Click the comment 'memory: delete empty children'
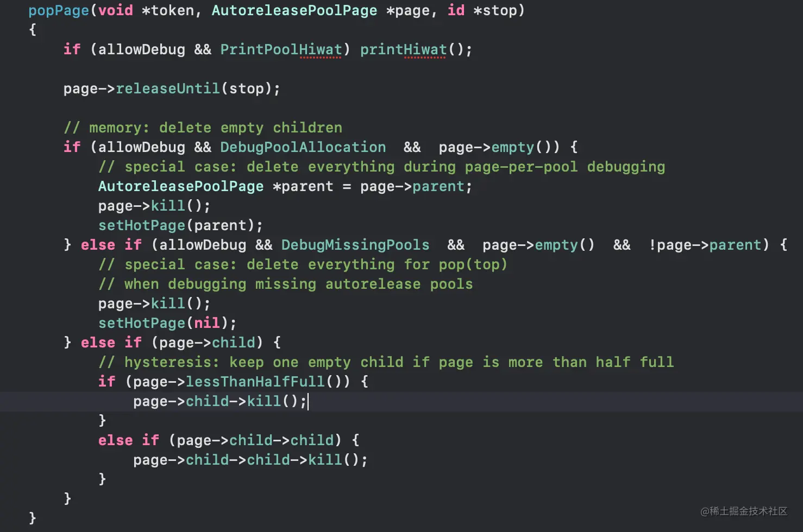 203,128
